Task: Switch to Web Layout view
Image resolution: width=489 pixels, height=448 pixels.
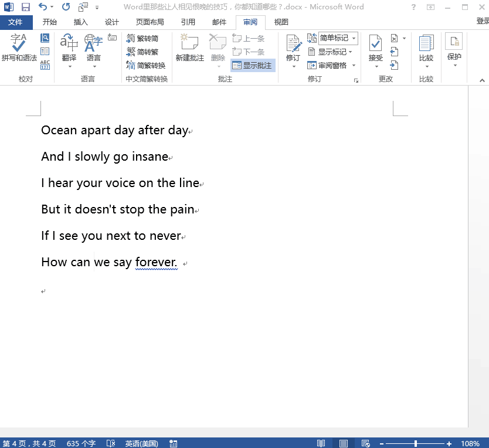Action: pyautogui.click(x=365, y=443)
